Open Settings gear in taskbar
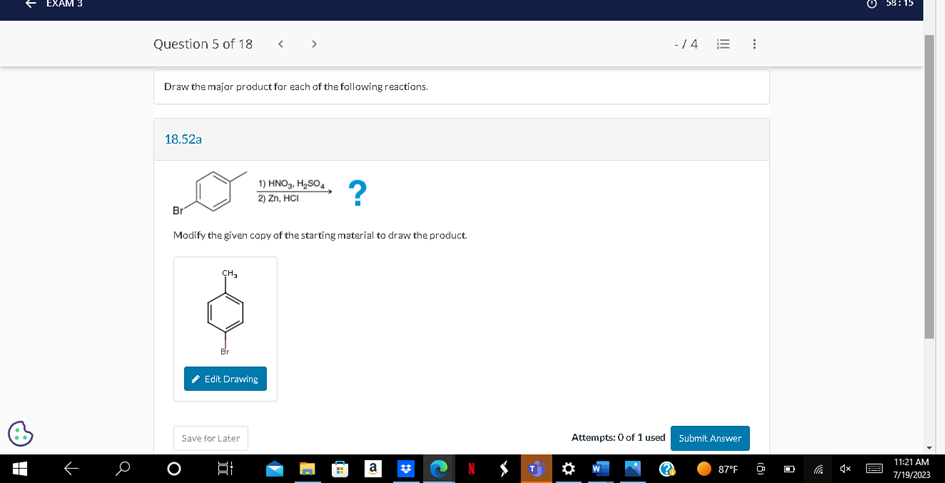Image resolution: width=945 pixels, height=483 pixels. click(x=569, y=469)
